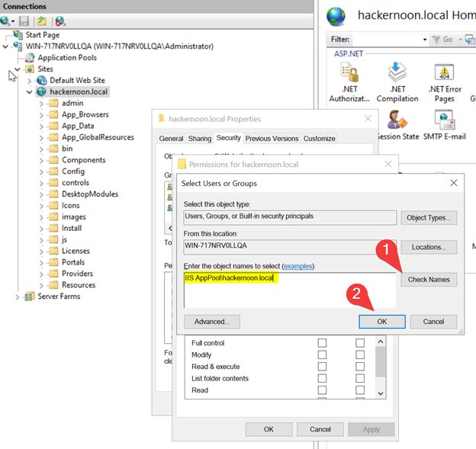Cancel the Select Users or Groups dialog
This screenshot has height=449, width=476.
click(x=433, y=322)
